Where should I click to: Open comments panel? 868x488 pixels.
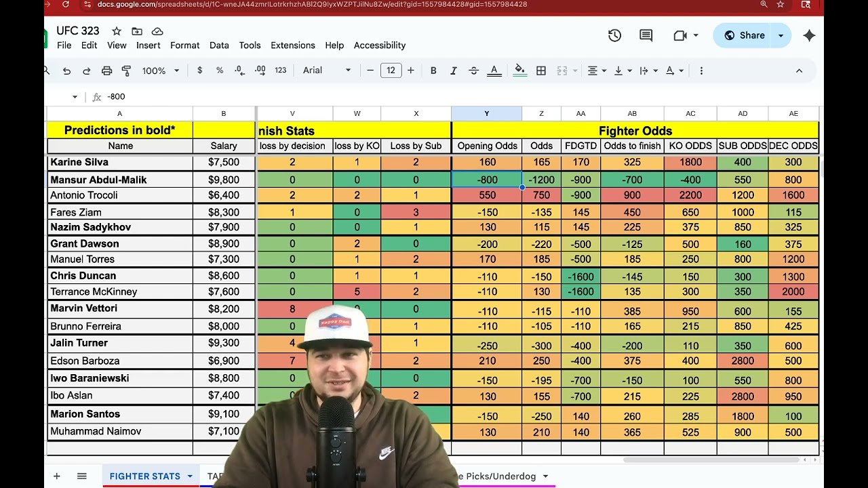[x=646, y=35]
